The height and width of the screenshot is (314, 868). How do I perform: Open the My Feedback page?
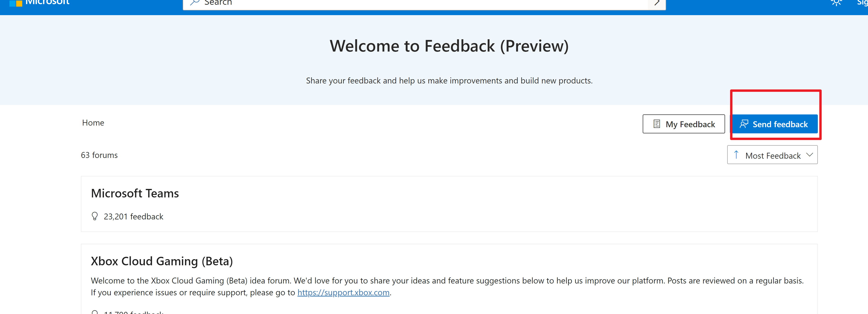click(x=683, y=124)
